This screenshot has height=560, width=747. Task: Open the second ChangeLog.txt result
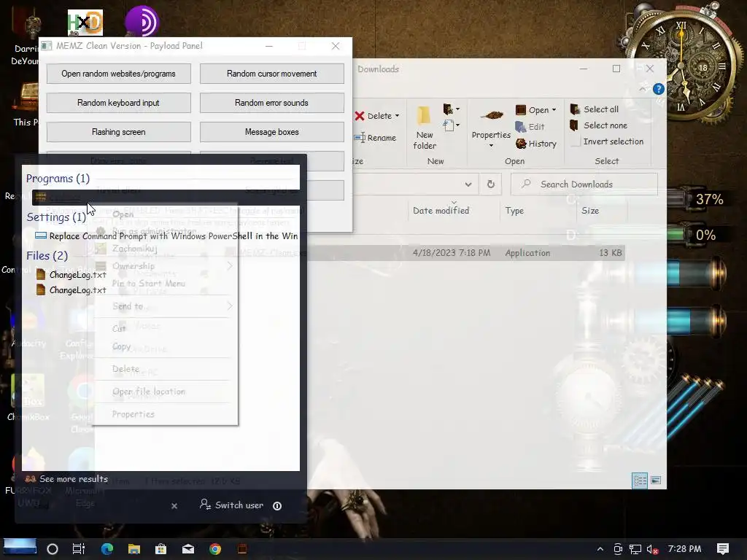tap(71, 290)
